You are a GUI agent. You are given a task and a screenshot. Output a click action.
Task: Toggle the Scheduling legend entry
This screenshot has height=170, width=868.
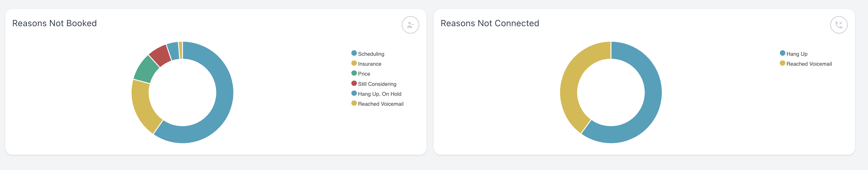pyautogui.click(x=368, y=54)
